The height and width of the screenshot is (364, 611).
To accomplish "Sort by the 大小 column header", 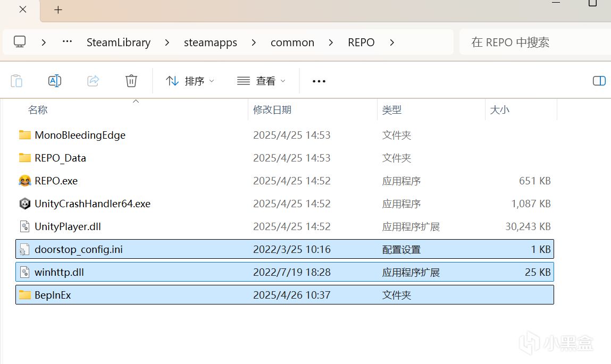I will pos(499,110).
